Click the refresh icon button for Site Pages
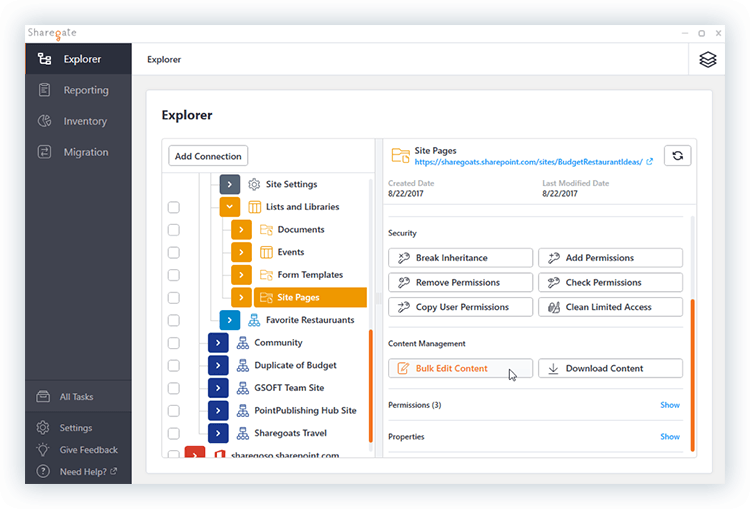The height and width of the screenshot is (509, 750). pos(677,155)
